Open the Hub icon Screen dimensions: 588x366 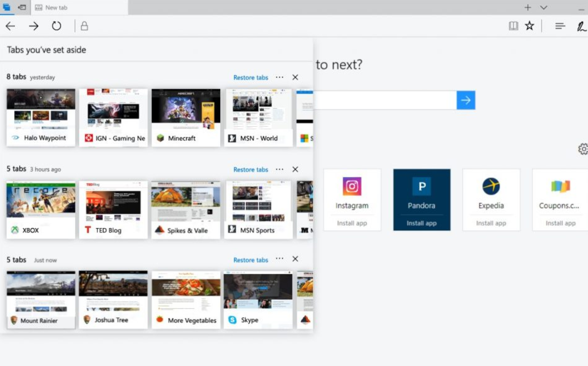560,26
